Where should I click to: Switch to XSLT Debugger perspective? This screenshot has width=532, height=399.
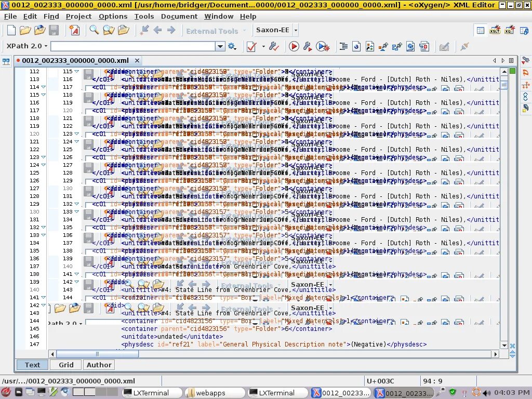point(495,30)
